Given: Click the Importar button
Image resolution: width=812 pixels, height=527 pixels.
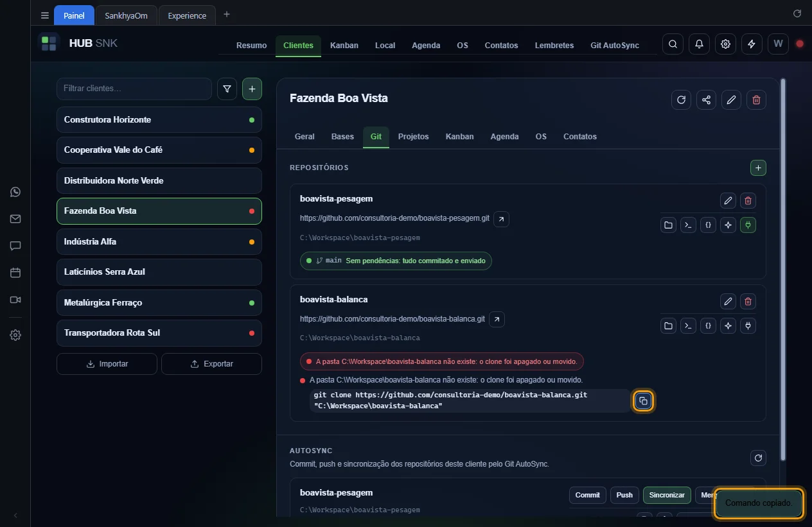Looking at the screenshot, I should 107,364.
